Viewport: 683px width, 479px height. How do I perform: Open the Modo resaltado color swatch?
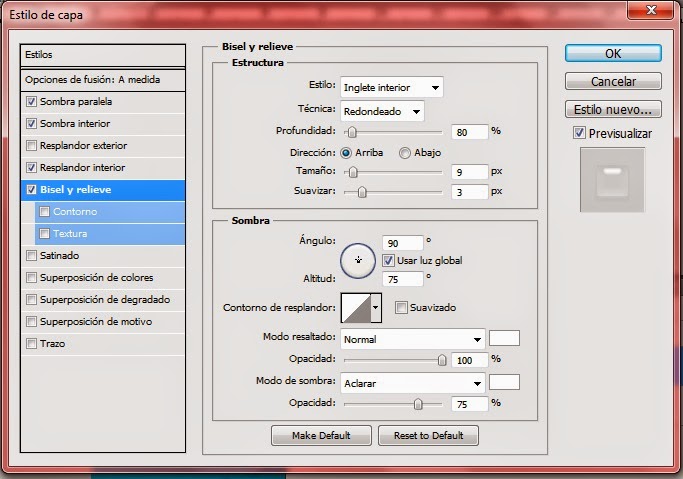pos(504,338)
